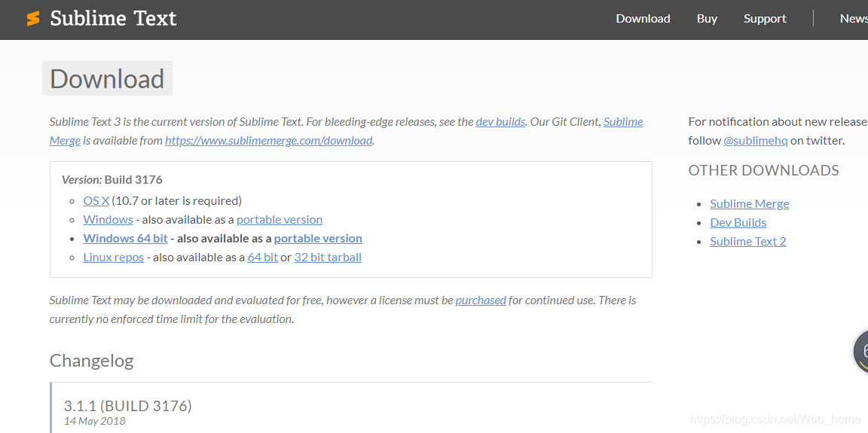Open the Sublime Merge link in the intro paragraph
Screen dimensions: 868x433
point(623,122)
